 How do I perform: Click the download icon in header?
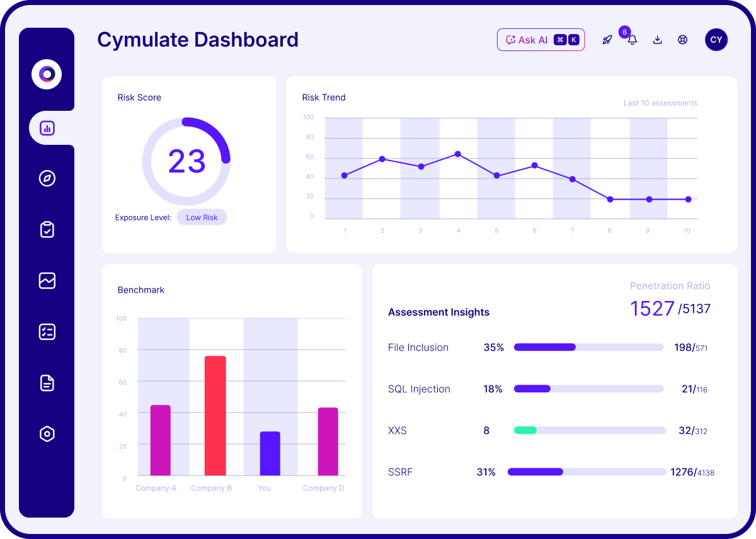(x=657, y=40)
